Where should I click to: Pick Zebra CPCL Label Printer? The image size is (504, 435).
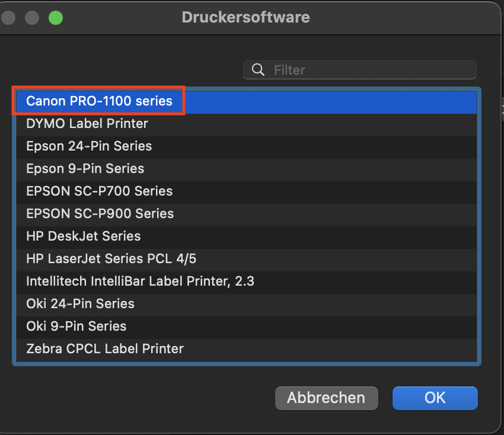pos(105,349)
